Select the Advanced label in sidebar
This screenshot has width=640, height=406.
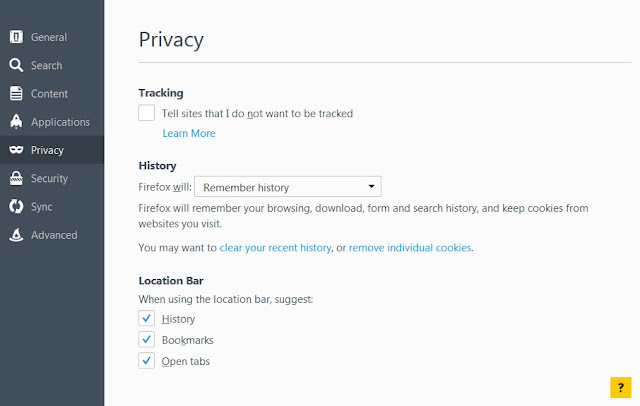(54, 235)
